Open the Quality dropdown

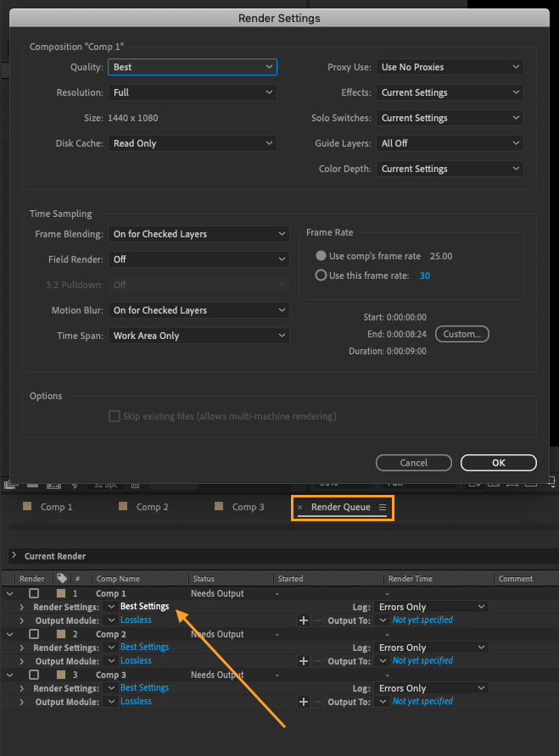click(193, 67)
